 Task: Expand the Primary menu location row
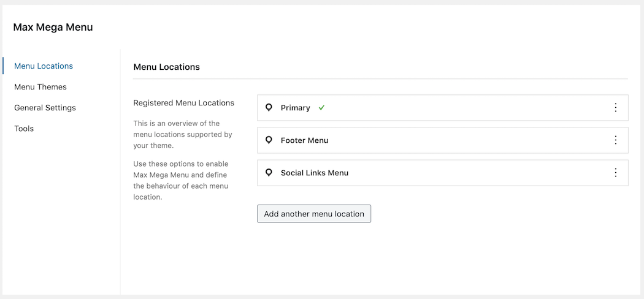point(442,107)
